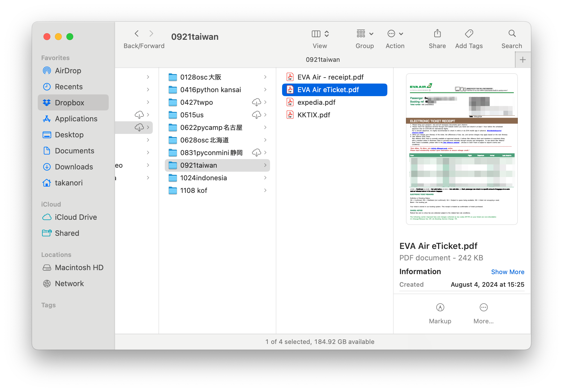Select Downloads in the sidebar

pos(74,167)
